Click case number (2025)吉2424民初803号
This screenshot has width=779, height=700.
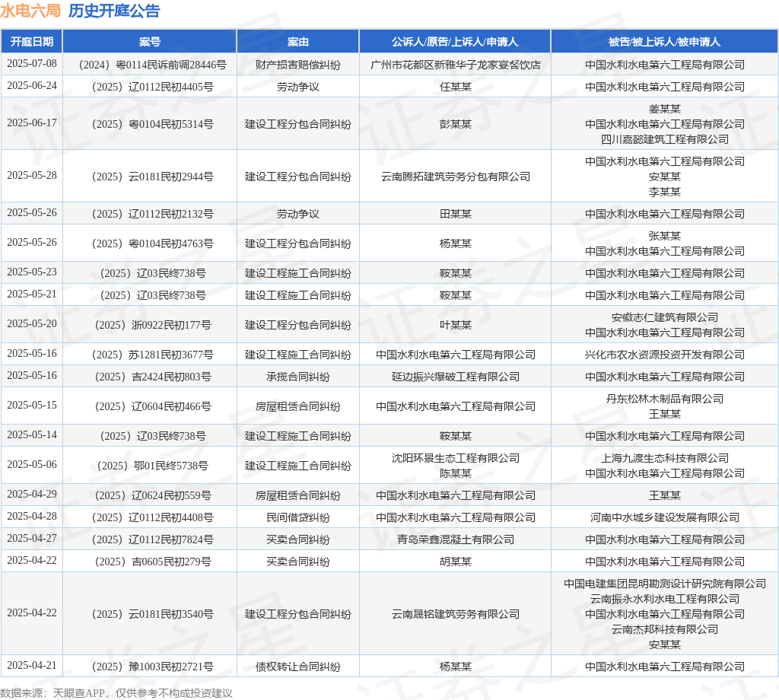tap(150, 377)
